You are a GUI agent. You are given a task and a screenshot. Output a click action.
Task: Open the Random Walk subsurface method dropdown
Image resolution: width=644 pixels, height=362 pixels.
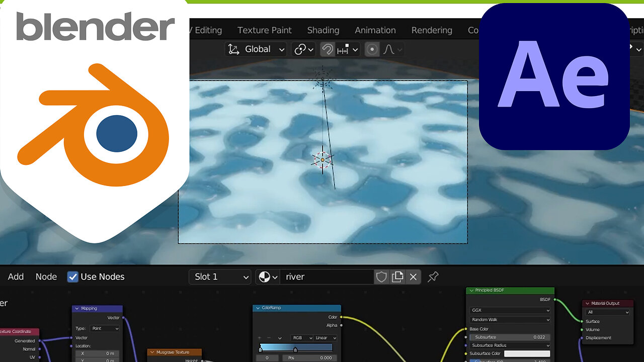point(510,320)
